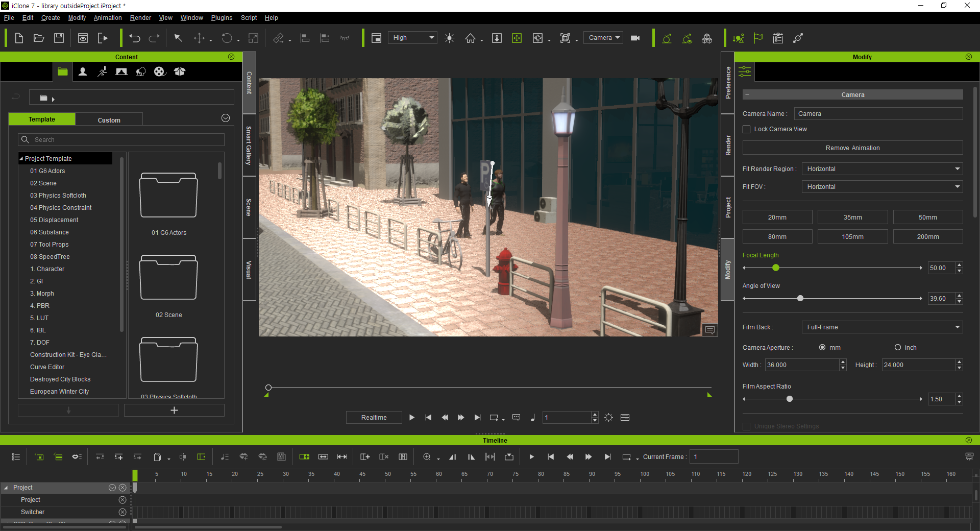Screen dimensions: 980x531
Task: Choose the Scale object tool
Action: tap(253, 38)
